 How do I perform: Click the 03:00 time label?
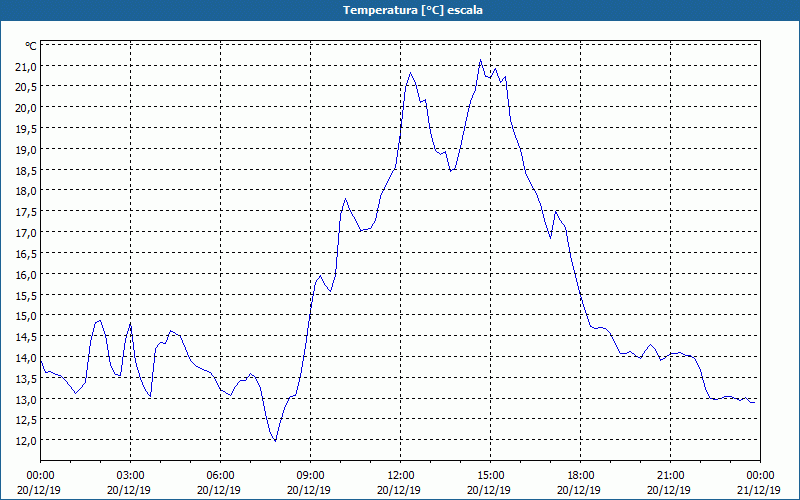coord(131,476)
